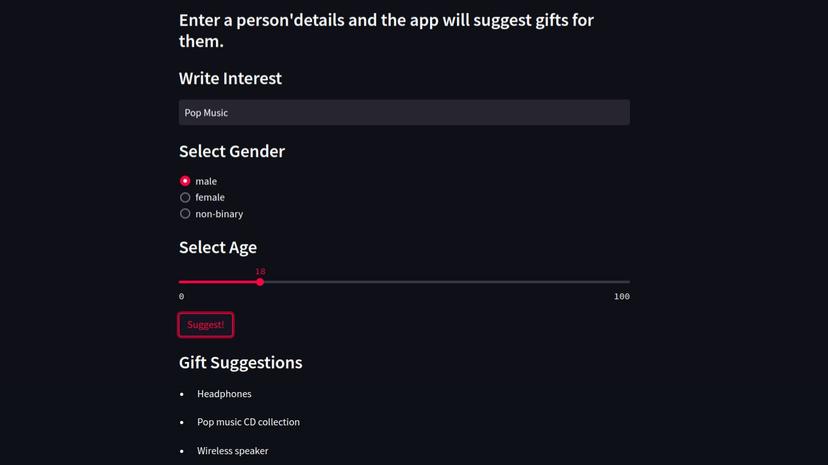Choose the female gender option
The image size is (828, 465).
point(185,197)
